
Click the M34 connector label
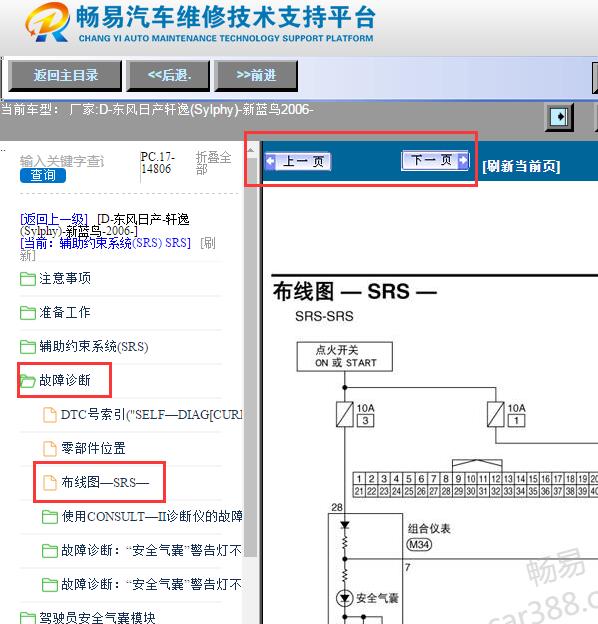pyautogui.click(x=419, y=544)
